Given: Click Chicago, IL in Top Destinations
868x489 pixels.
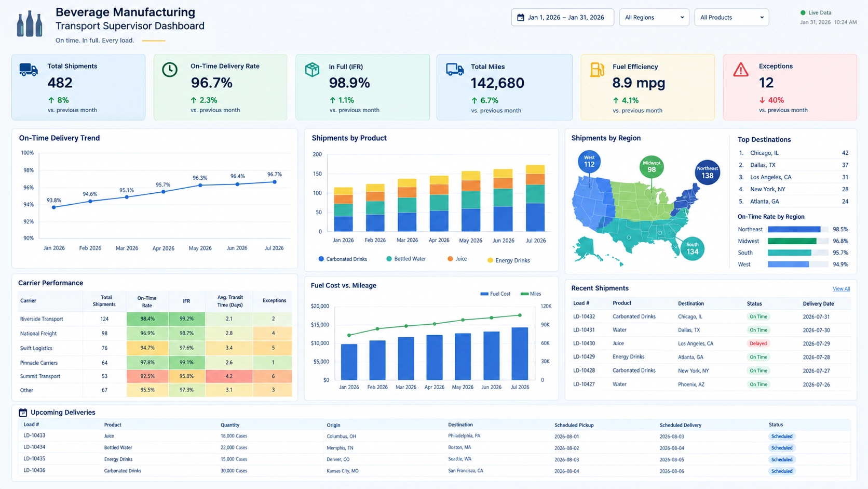Looking at the screenshot, I should [764, 153].
